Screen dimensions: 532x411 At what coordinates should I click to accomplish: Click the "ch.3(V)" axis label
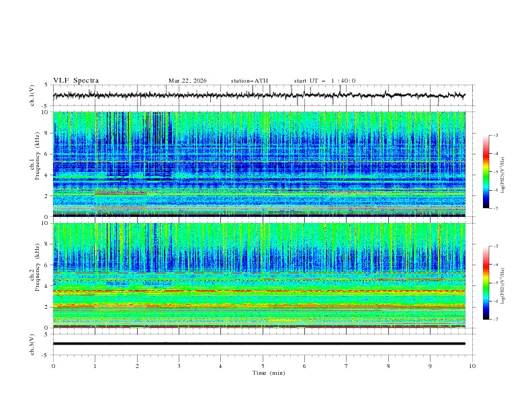32,345
